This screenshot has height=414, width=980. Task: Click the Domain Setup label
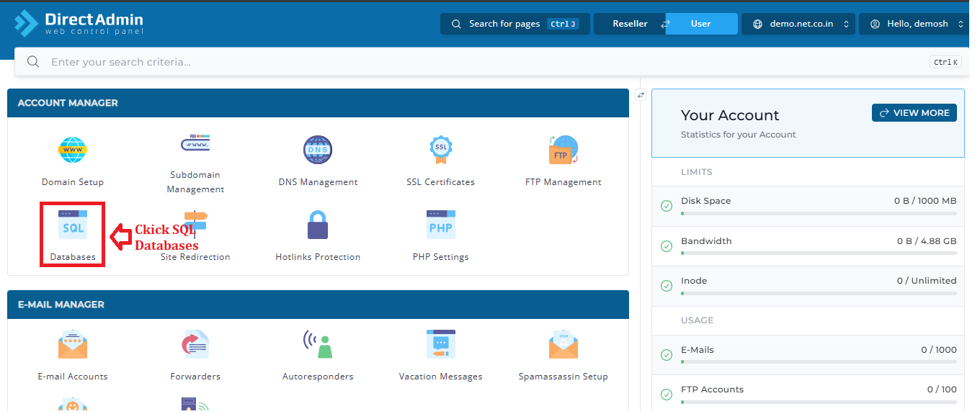pos(73,182)
